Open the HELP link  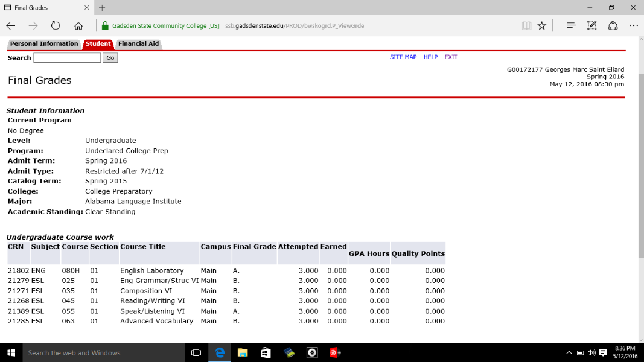430,57
